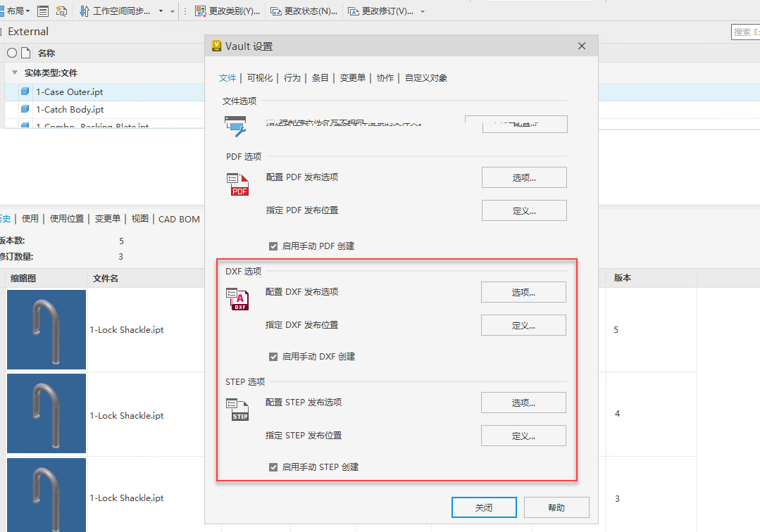Click 更改状态(N)... change state
The width and height of the screenshot is (760, 532).
(304, 11)
